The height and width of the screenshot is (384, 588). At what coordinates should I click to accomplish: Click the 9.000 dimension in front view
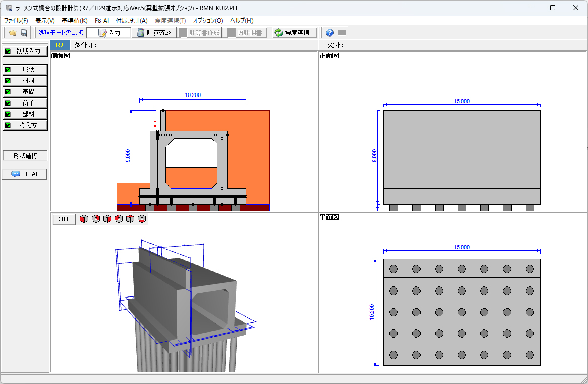pos(374,155)
